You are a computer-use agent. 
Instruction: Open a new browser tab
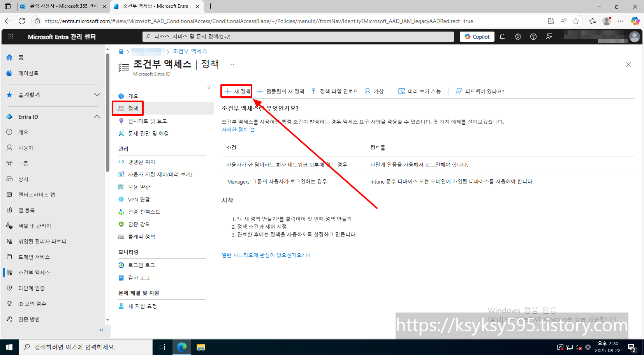pyautogui.click(x=210, y=6)
